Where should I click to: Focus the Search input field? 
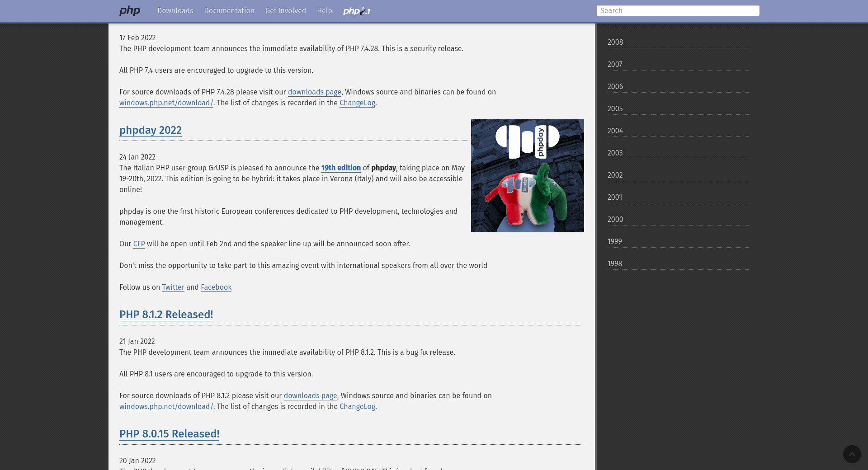click(x=677, y=11)
